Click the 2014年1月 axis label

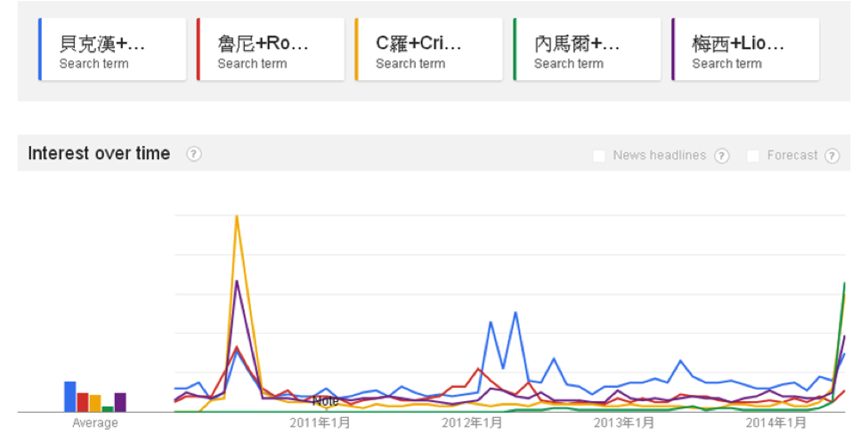pyautogui.click(x=776, y=423)
